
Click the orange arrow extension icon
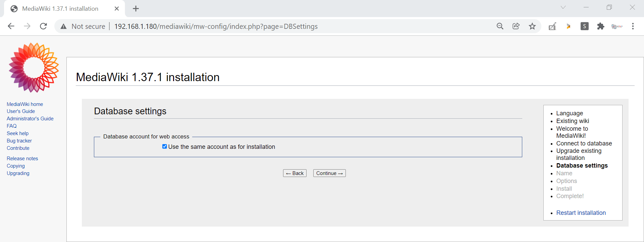point(568,26)
